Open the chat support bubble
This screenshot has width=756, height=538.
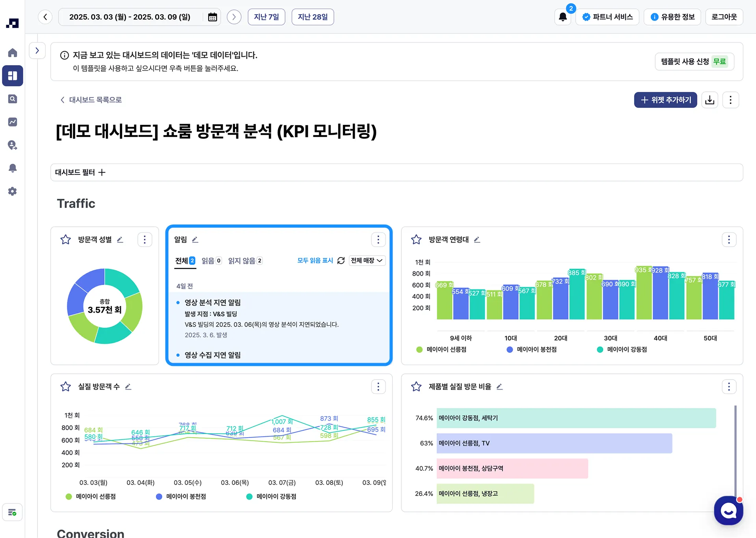[x=728, y=510]
